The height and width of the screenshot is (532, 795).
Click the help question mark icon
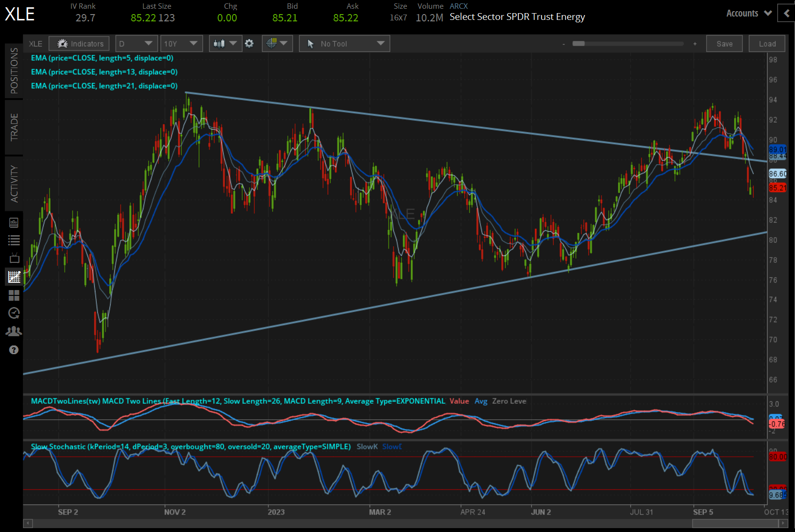pos(14,350)
